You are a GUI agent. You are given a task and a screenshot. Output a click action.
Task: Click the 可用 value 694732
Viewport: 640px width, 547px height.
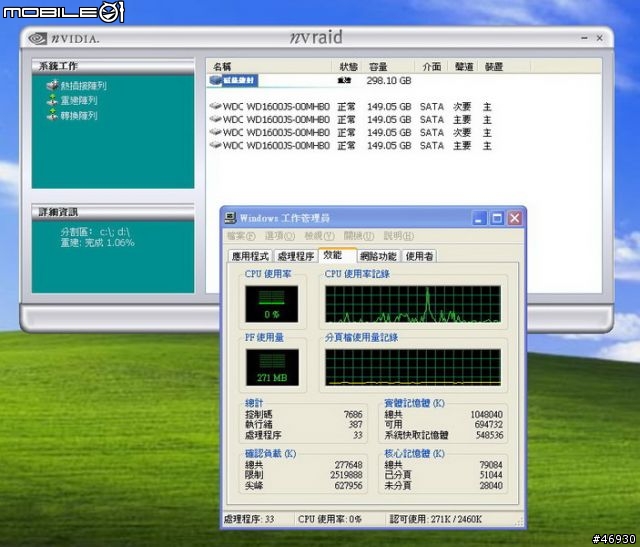(x=489, y=425)
